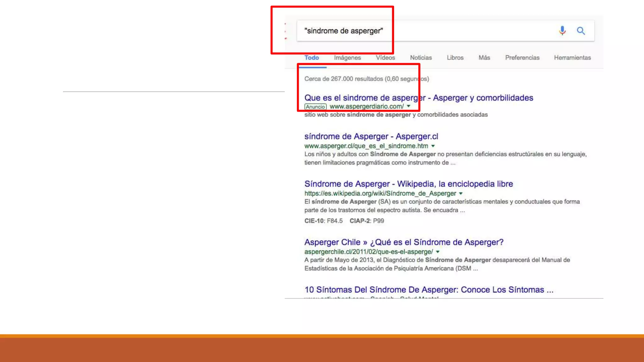Open Preferencias settings
Viewport: 644px width, 362px height.
tap(522, 58)
